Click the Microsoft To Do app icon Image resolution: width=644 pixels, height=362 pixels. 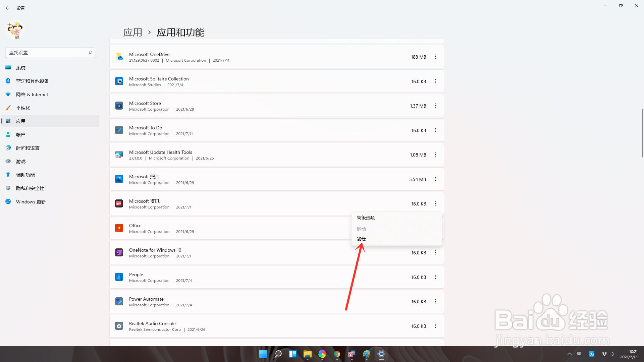(119, 130)
